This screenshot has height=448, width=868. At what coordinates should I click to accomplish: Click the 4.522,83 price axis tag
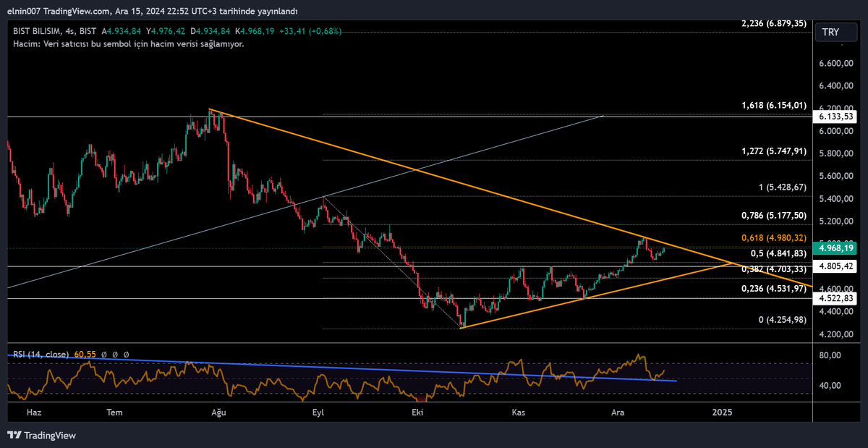pyautogui.click(x=833, y=298)
